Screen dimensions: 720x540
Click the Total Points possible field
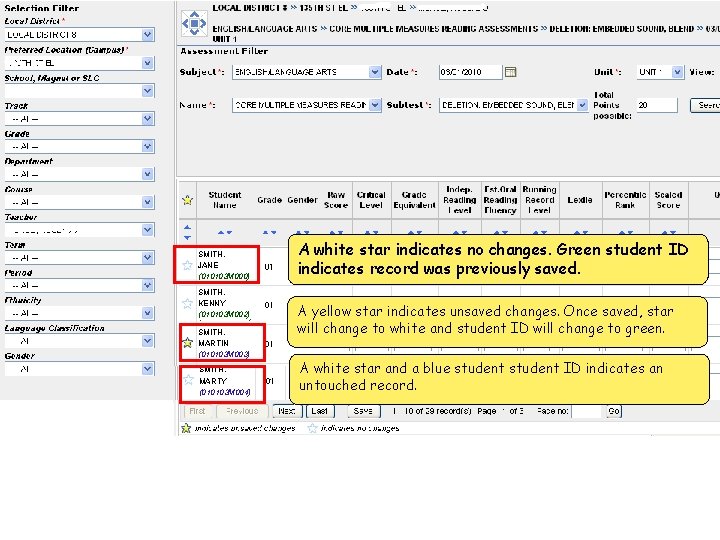(657, 105)
